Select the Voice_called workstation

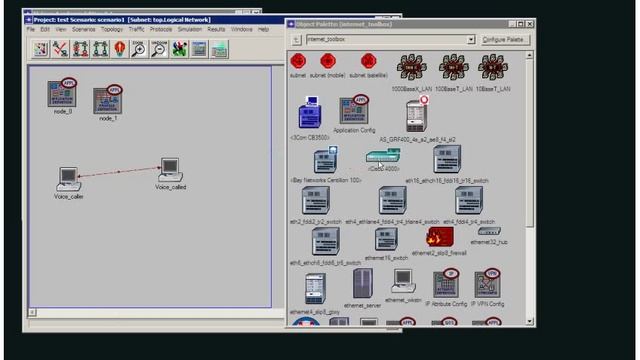pyautogui.click(x=170, y=169)
